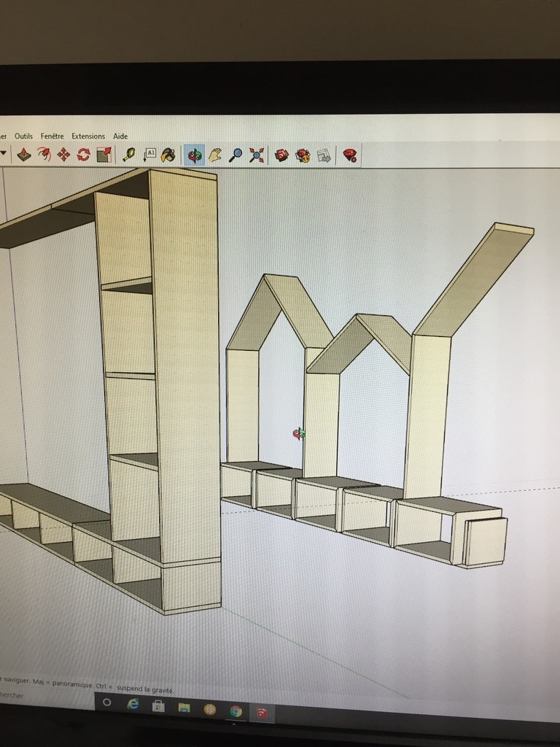This screenshot has height=747, width=560.
Task: Select the Zoom magnifier tool
Action: point(236,155)
